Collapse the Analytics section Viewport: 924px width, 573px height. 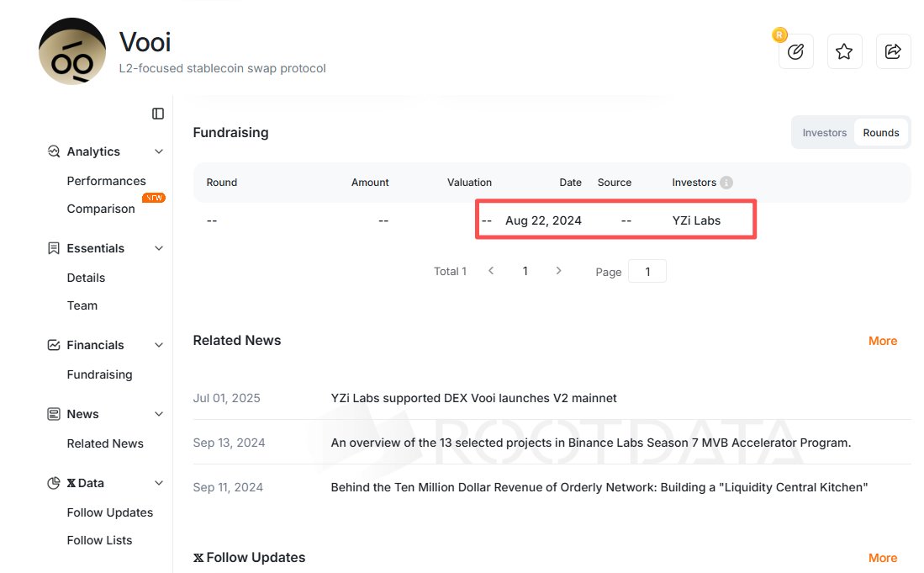click(x=159, y=151)
